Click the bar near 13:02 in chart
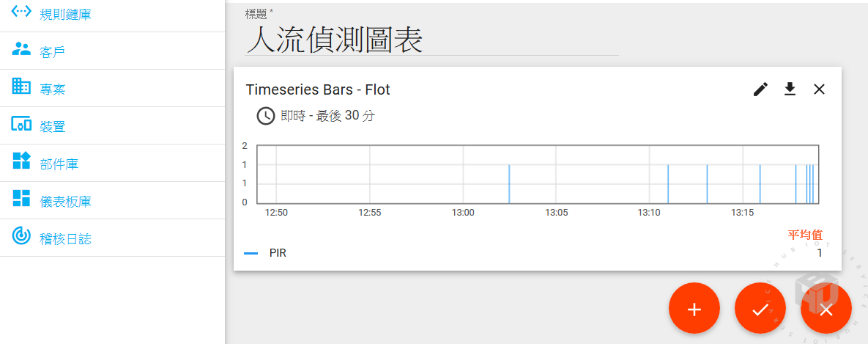 509,183
